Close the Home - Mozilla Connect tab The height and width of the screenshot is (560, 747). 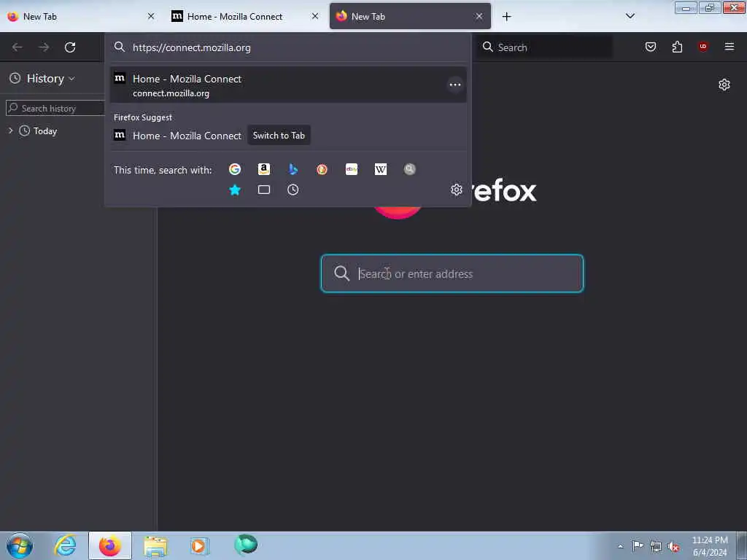(x=315, y=16)
